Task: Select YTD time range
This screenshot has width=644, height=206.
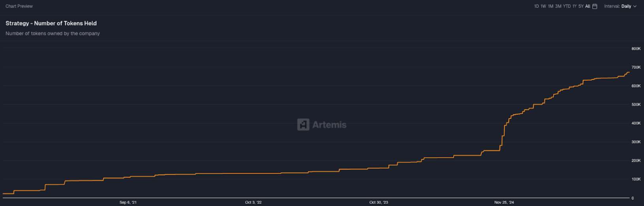Action: (567, 6)
